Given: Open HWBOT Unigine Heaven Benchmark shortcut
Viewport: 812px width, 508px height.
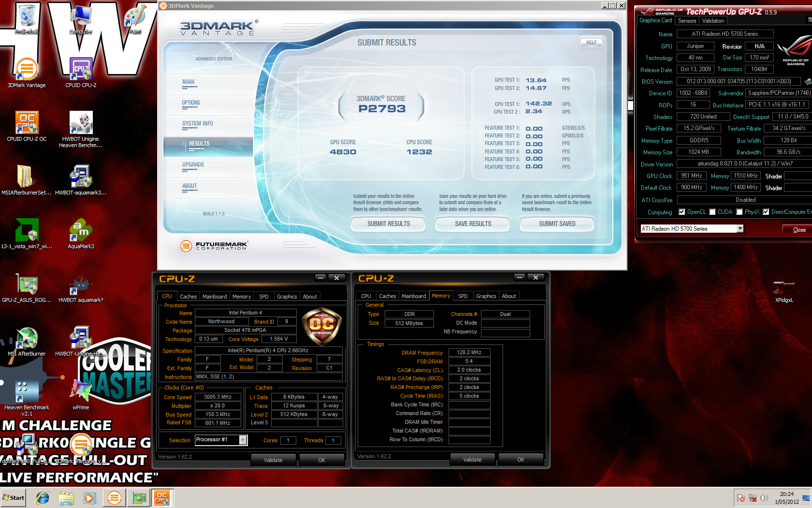Looking at the screenshot, I should [81, 129].
